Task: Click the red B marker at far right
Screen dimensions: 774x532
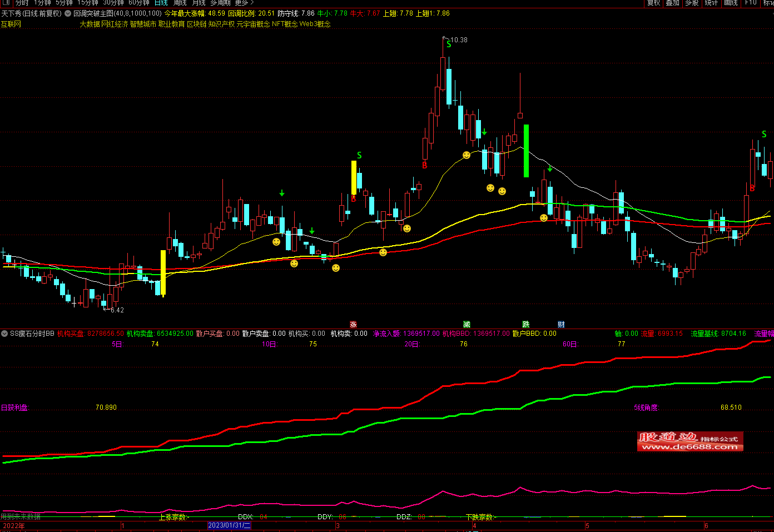Action: pos(752,188)
